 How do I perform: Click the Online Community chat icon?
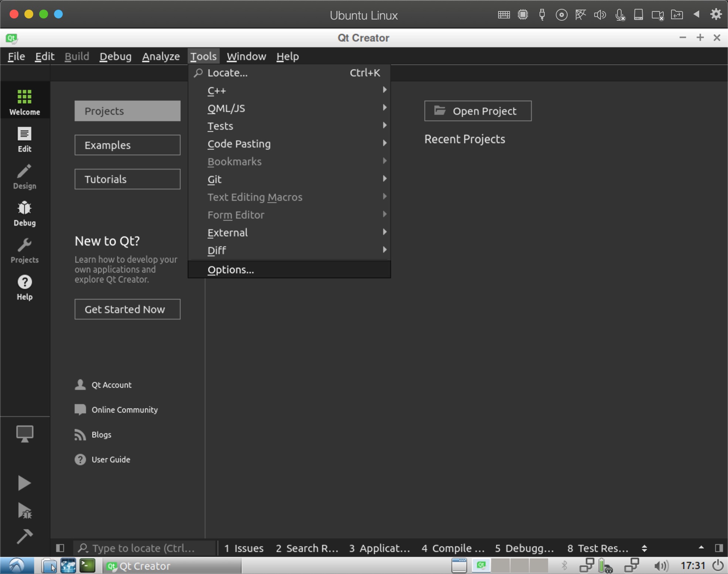click(x=80, y=410)
